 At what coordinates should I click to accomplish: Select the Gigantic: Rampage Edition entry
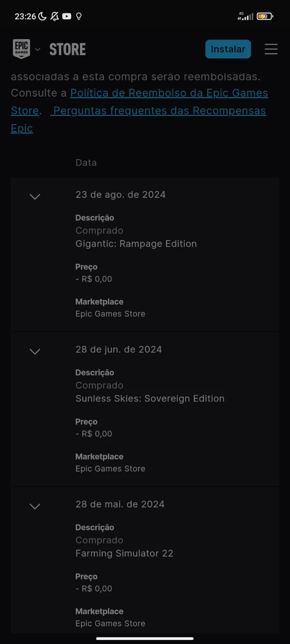click(x=136, y=244)
